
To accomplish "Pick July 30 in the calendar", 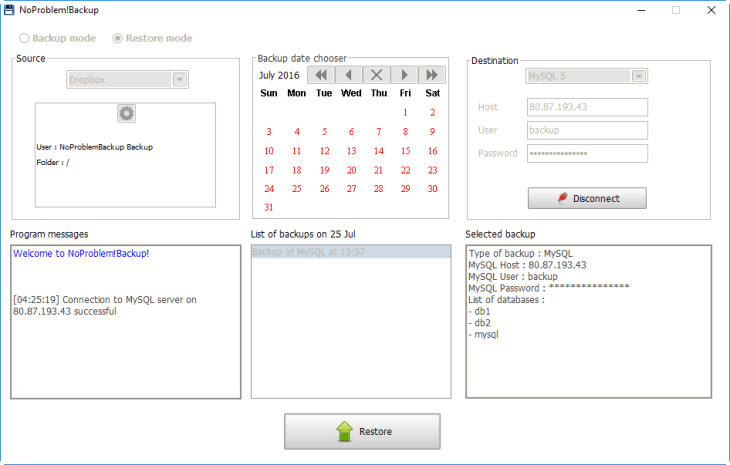I will [433, 189].
